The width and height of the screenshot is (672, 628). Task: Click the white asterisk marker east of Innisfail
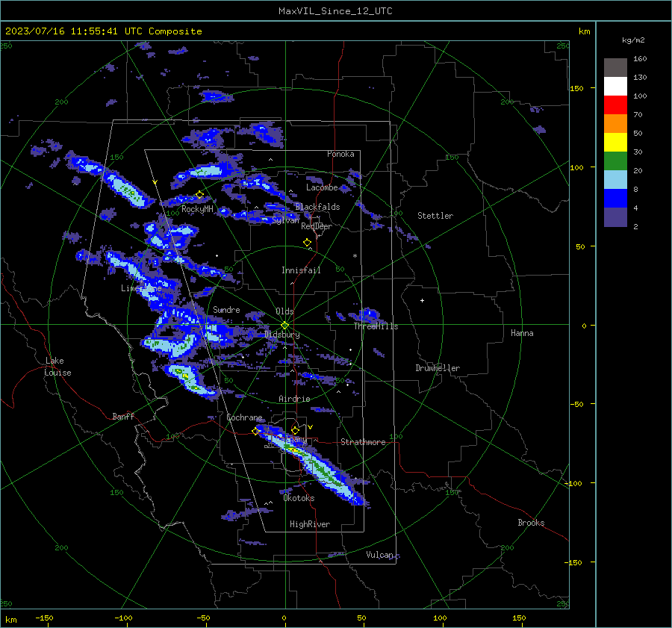coord(355,256)
